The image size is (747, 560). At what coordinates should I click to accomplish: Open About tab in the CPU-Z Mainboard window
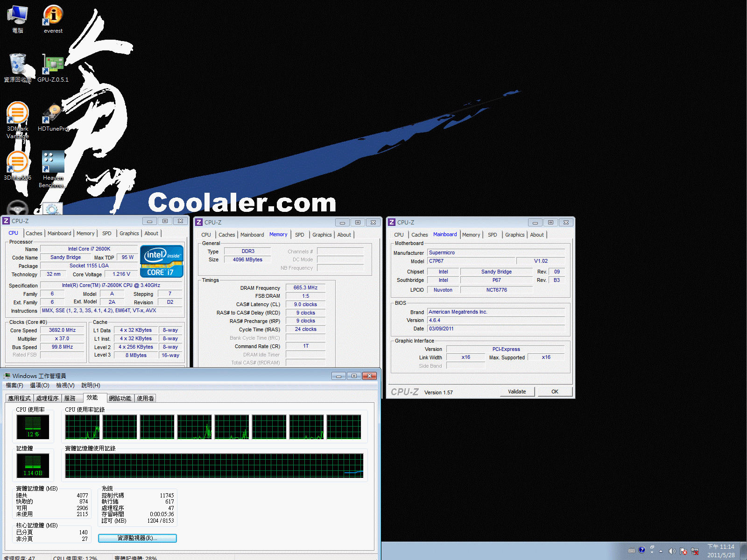click(537, 235)
